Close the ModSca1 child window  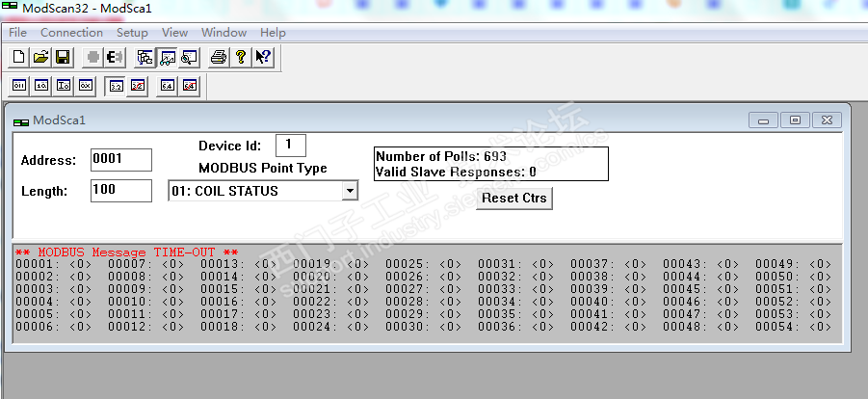point(827,120)
